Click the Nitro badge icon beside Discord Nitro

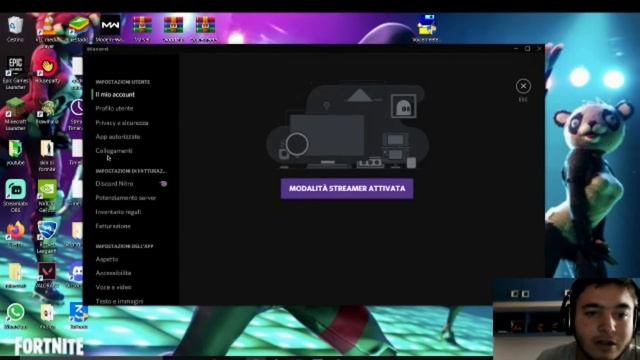[x=164, y=184]
